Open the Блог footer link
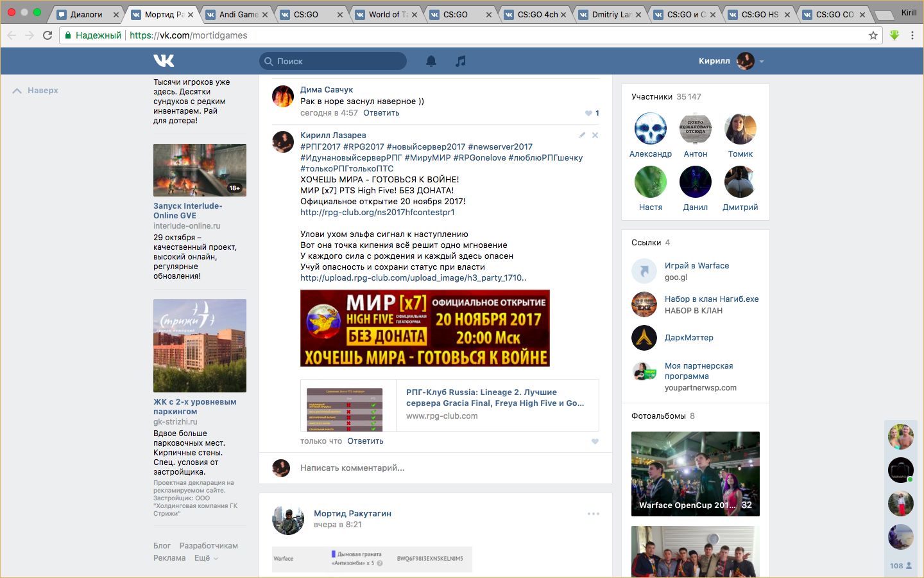 click(x=162, y=546)
